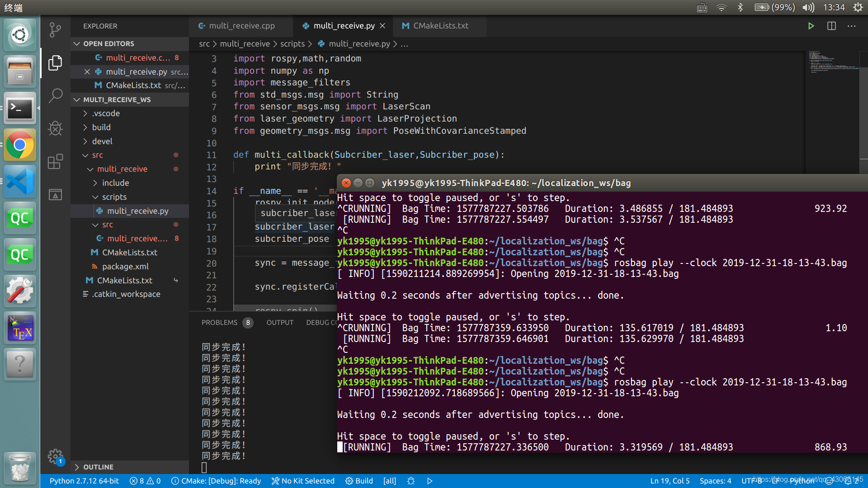Click the CMake Build button
868x488 pixels.
click(359, 481)
